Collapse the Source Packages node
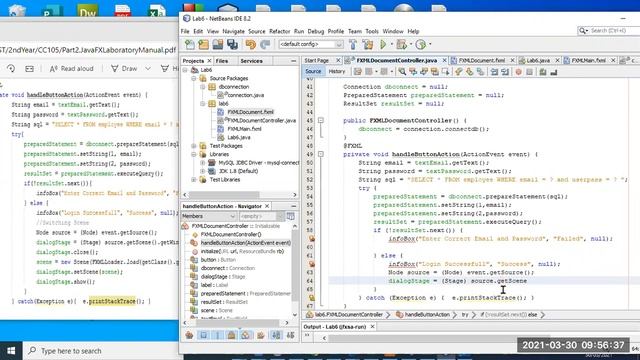This screenshot has width=640, height=360. point(194,78)
